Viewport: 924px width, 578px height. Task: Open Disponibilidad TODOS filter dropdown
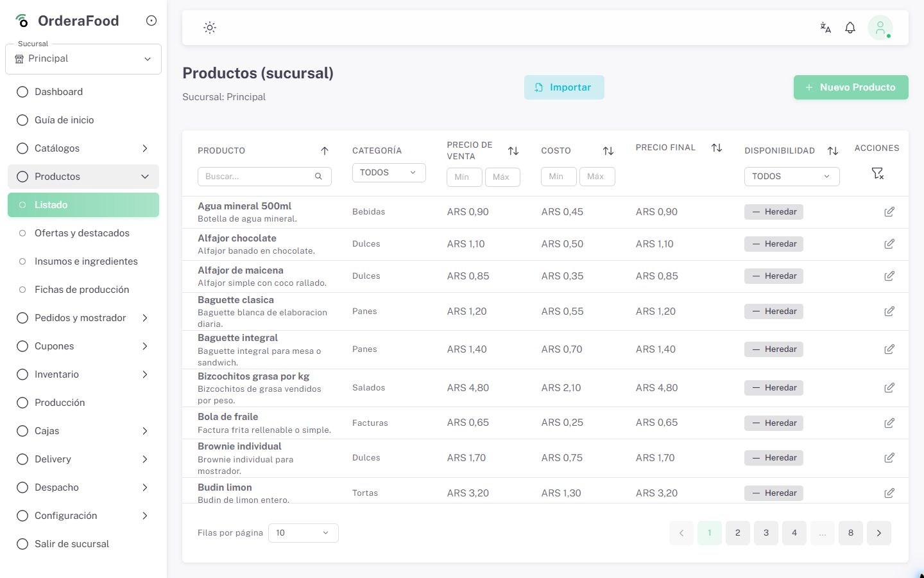tap(792, 177)
